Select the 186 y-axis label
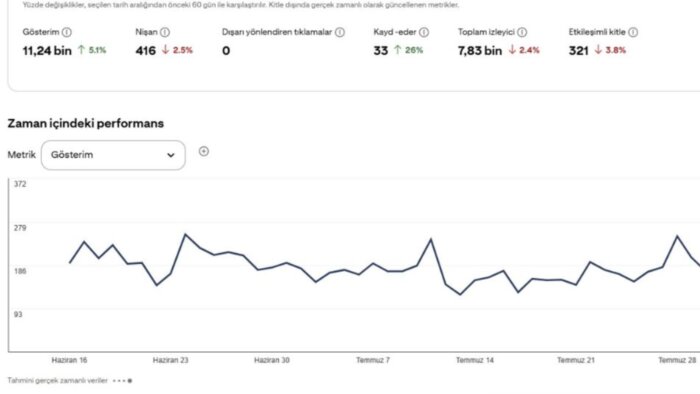Viewport: 700px width, 394px height. coord(20,271)
